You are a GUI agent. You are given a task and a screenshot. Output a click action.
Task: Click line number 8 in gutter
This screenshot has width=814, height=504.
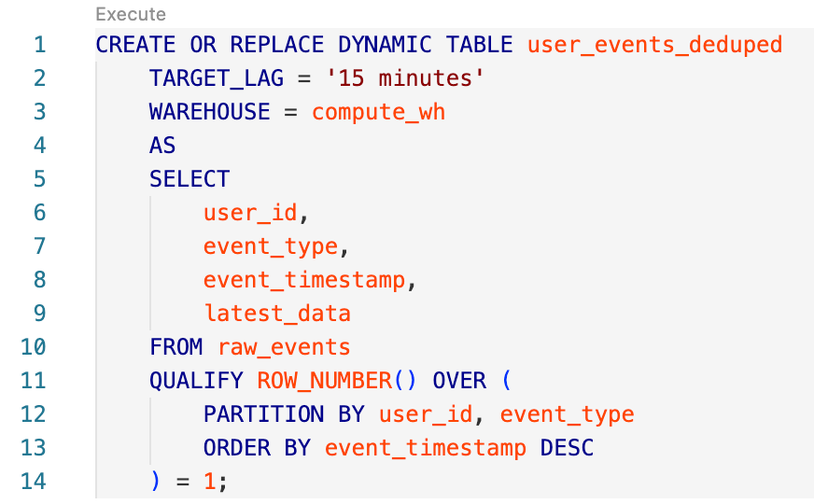40,280
